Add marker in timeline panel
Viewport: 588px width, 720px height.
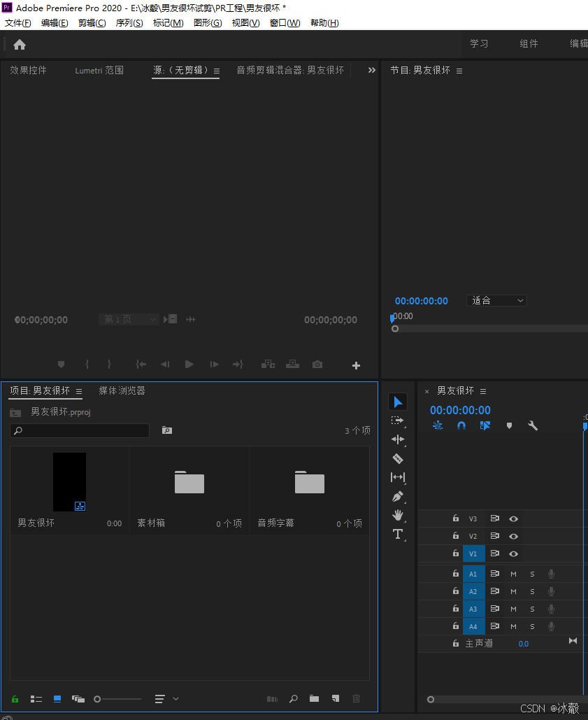pyautogui.click(x=509, y=425)
